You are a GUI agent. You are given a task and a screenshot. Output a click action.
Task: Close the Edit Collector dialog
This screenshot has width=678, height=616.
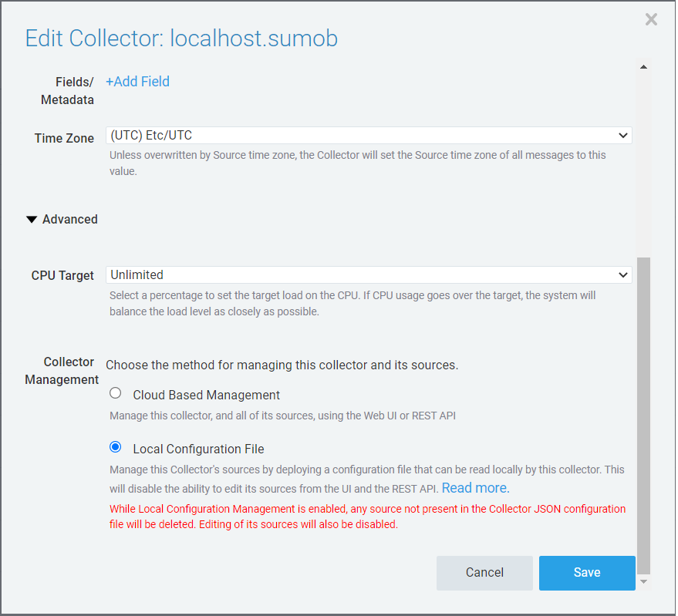(x=651, y=19)
